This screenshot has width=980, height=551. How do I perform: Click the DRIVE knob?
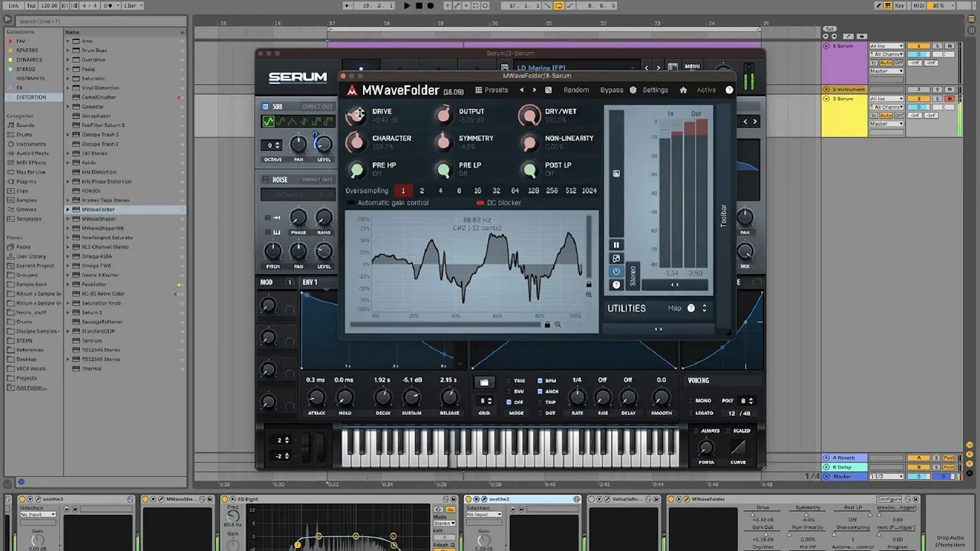point(356,116)
